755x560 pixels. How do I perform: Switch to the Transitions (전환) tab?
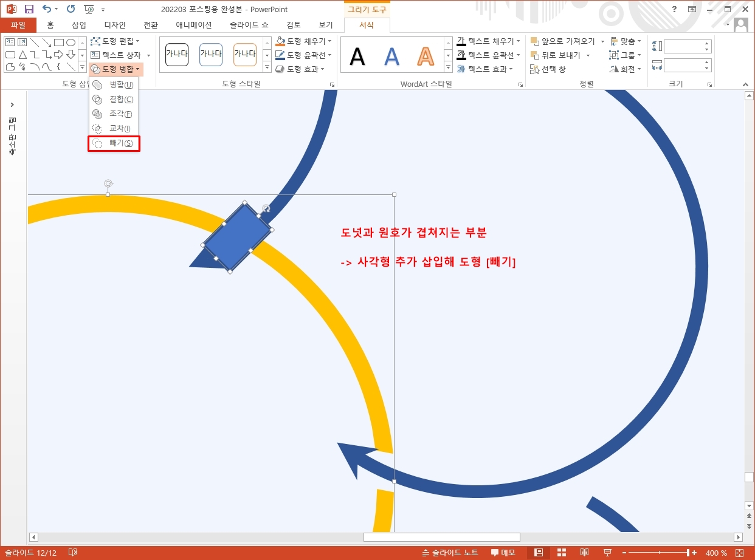pyautogui.click(x=150, y=25)
